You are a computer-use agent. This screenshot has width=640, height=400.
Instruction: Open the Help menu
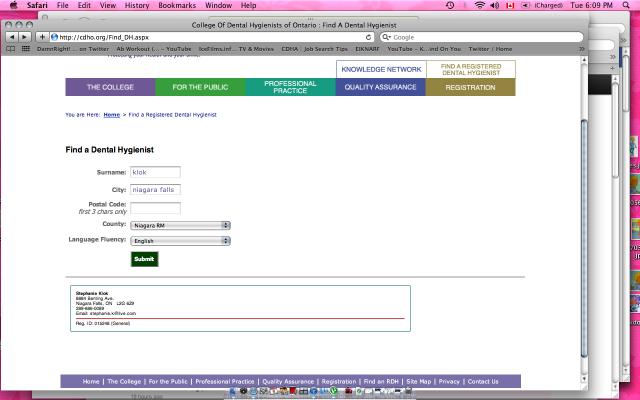(248, 5)
